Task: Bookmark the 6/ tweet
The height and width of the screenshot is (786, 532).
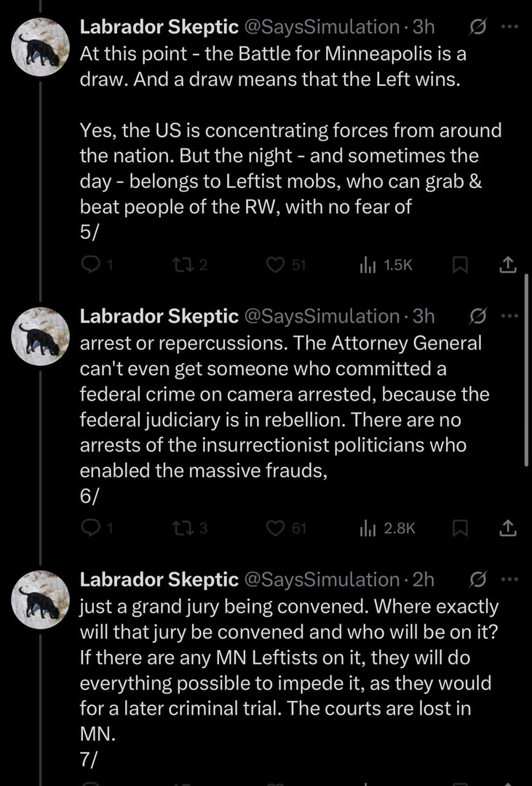Action: (x=460, y=528)
